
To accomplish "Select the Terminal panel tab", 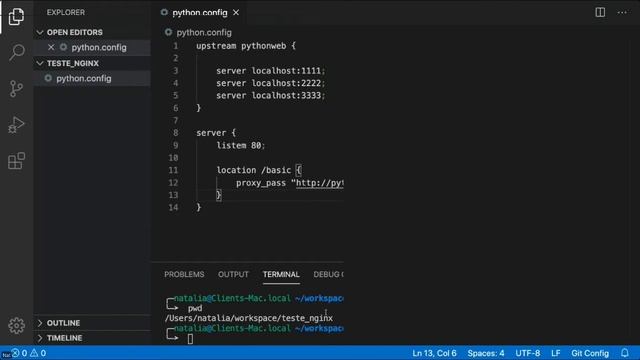I will click(x=281, y=274).
